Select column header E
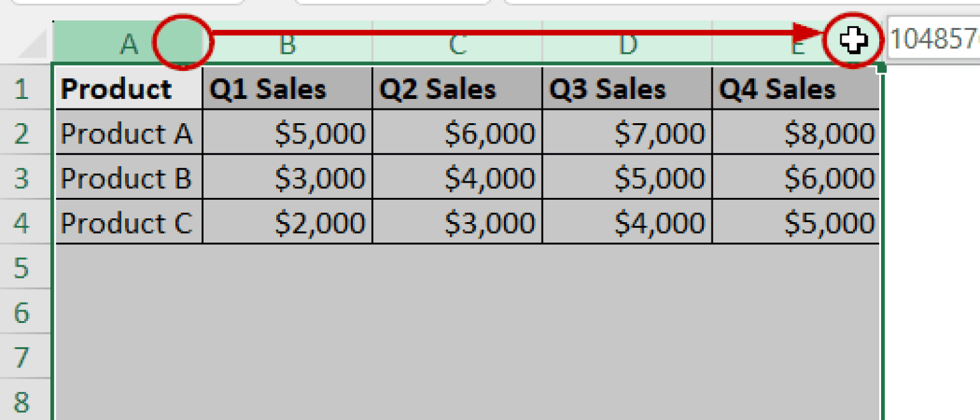The width and height of the screenshot is (980, 420). pyautogui.click(x=798, y=43)
